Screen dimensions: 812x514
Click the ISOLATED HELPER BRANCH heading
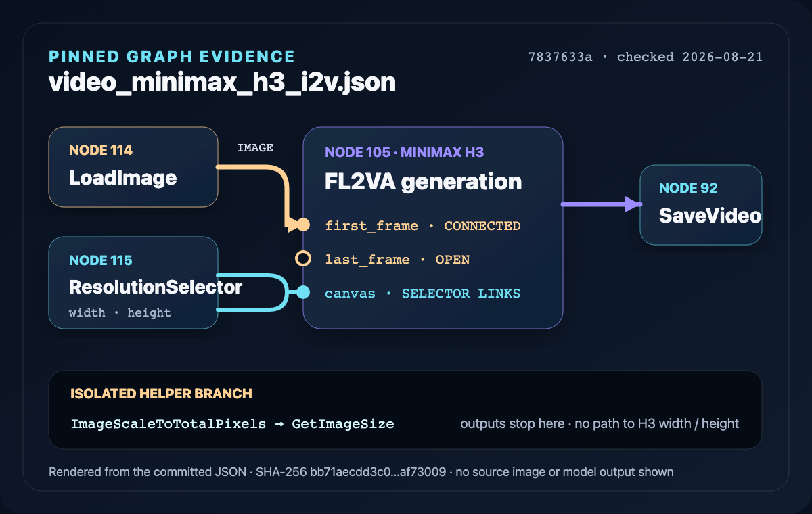point(161,394)
